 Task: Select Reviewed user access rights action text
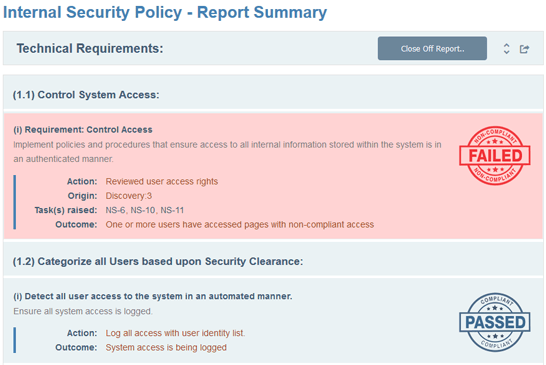pos(162,181)
